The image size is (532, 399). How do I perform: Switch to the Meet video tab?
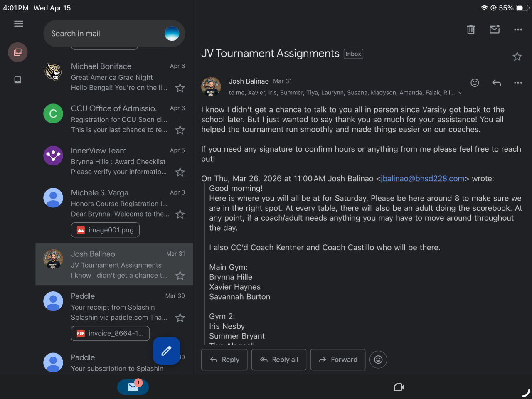[x=399, y=387]
